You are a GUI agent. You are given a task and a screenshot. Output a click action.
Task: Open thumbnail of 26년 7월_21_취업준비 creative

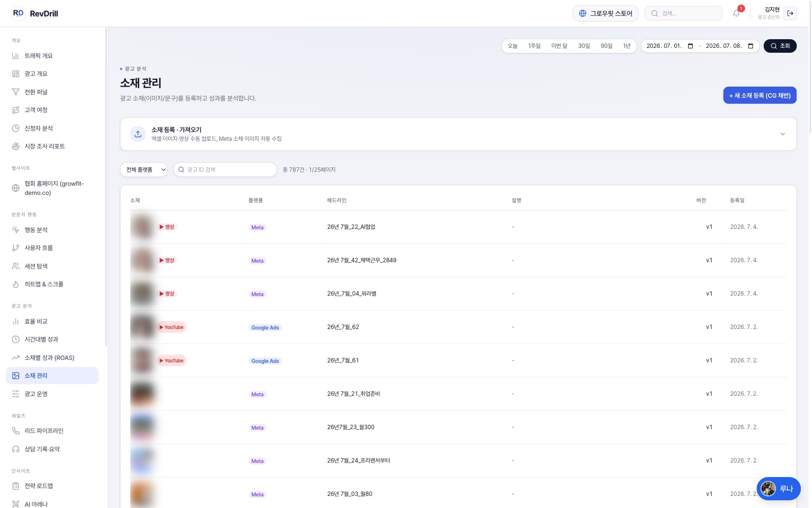coord(142,394)
